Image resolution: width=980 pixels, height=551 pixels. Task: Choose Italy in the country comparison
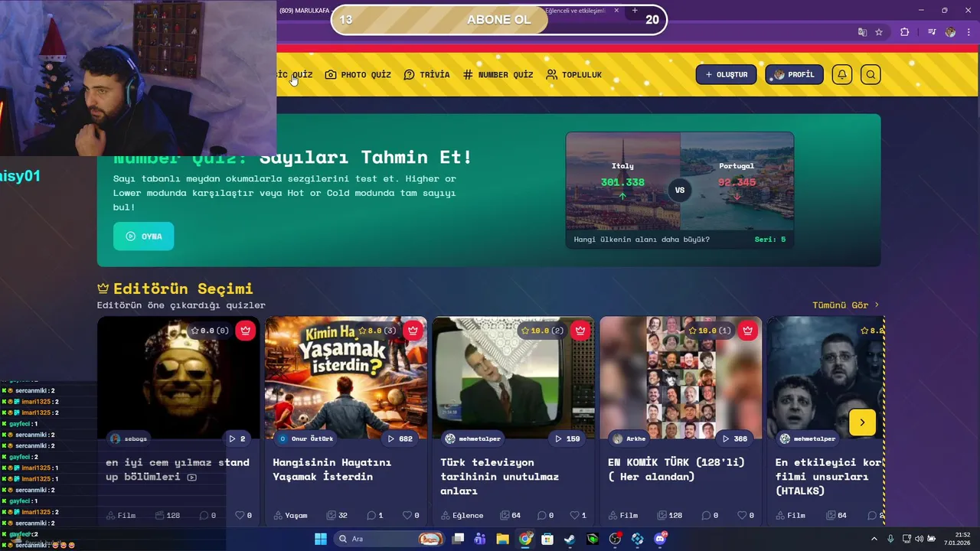coord(622,181)
